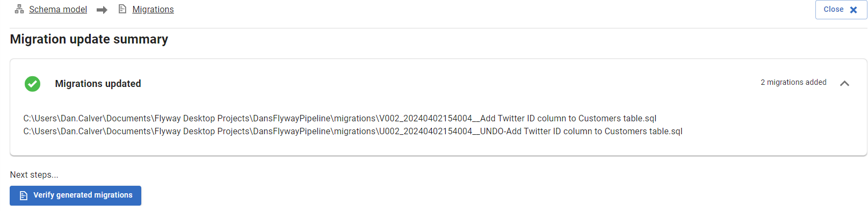Click the document icon on Verify button

click(23, 195)
